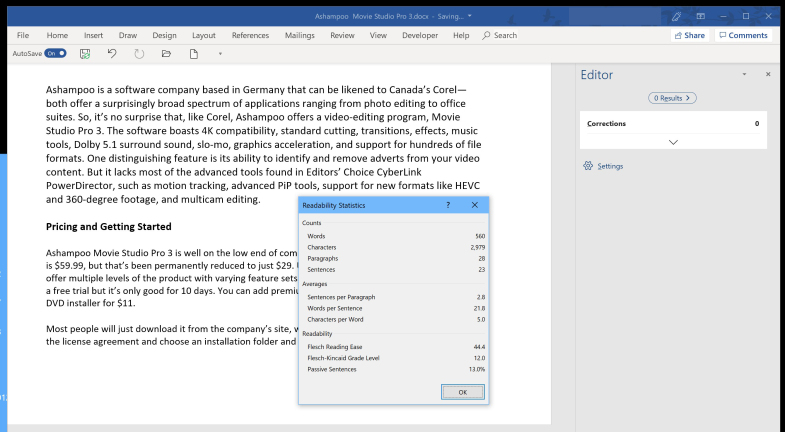Go to the Layout tab

pyautogui.click(x=204, y=35)
